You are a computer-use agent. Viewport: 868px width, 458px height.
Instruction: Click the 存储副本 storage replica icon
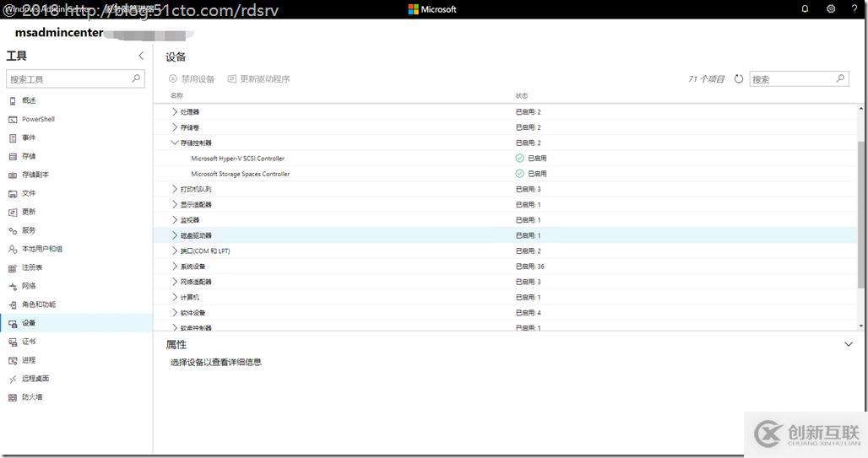(13, 175)
